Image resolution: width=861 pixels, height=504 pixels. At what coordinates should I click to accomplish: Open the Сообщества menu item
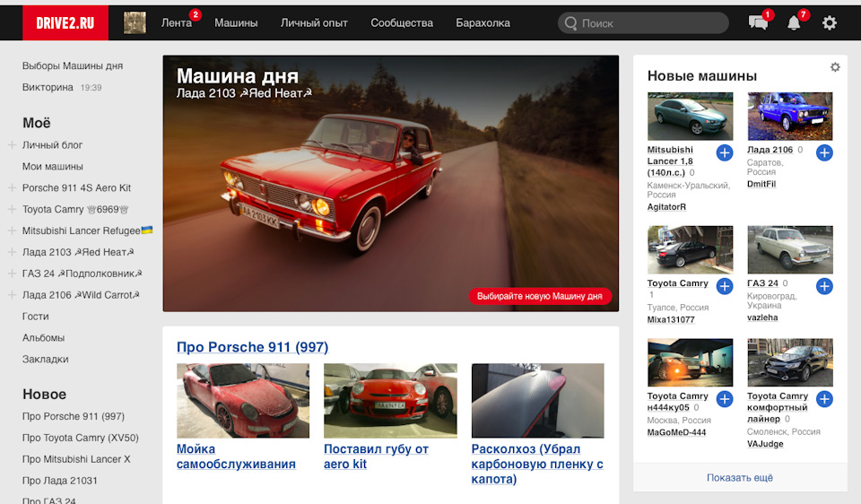click(402, 23)
